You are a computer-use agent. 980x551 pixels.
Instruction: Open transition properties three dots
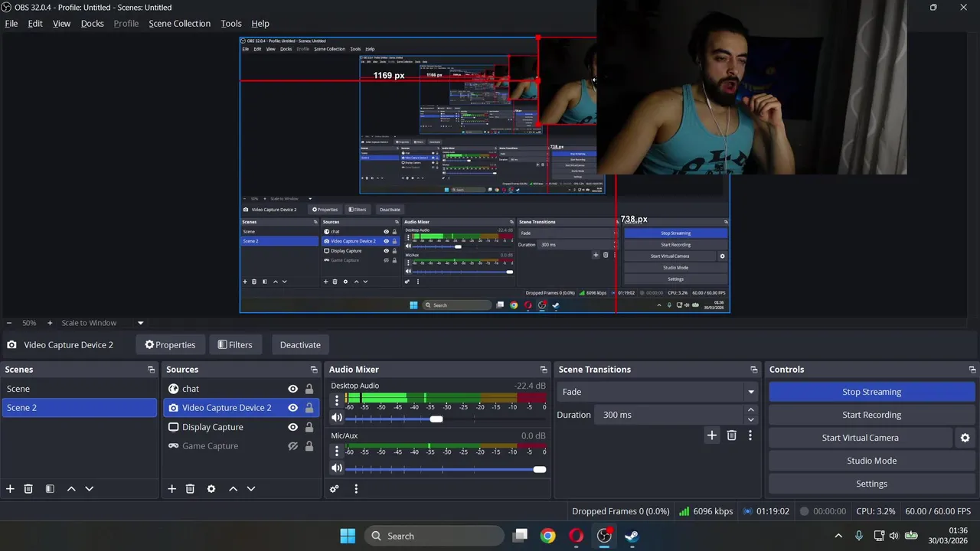750,435
